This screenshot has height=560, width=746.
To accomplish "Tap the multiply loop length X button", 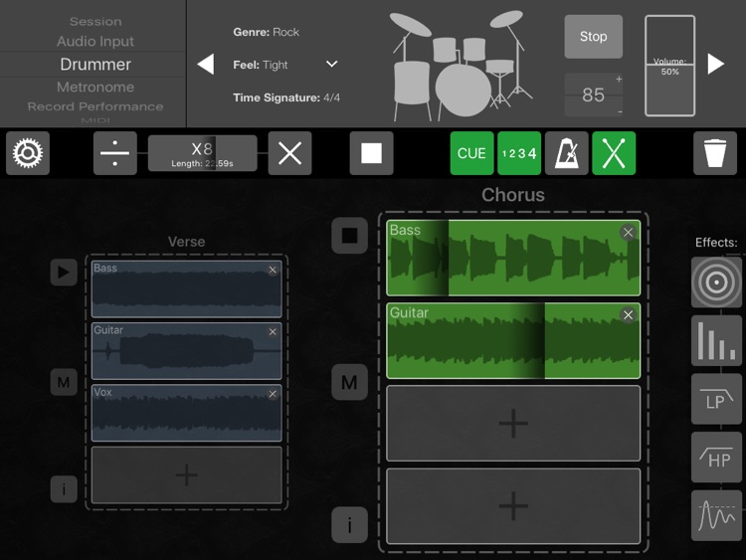I will click(x=289, y=153).
